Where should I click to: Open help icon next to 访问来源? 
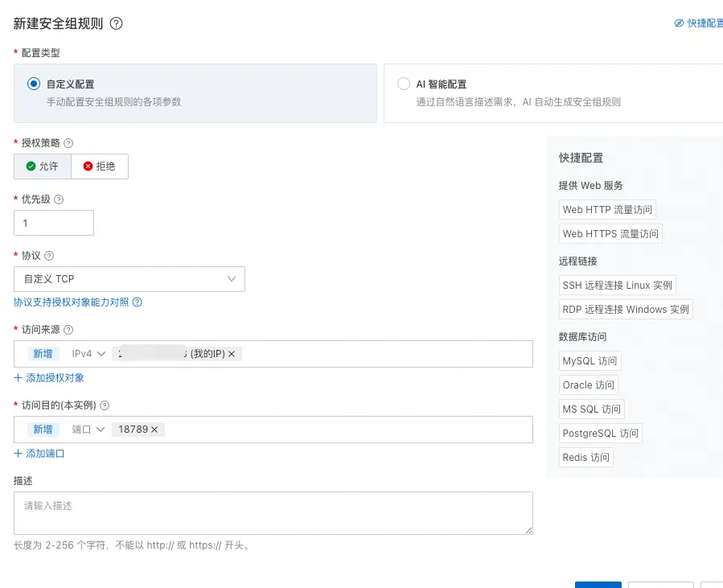coord(68,330)
